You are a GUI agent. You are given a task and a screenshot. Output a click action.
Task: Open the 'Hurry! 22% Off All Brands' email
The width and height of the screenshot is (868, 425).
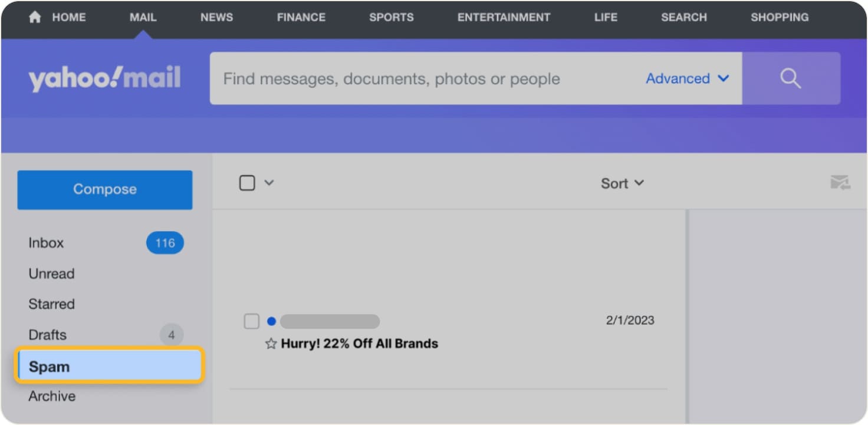359,343
